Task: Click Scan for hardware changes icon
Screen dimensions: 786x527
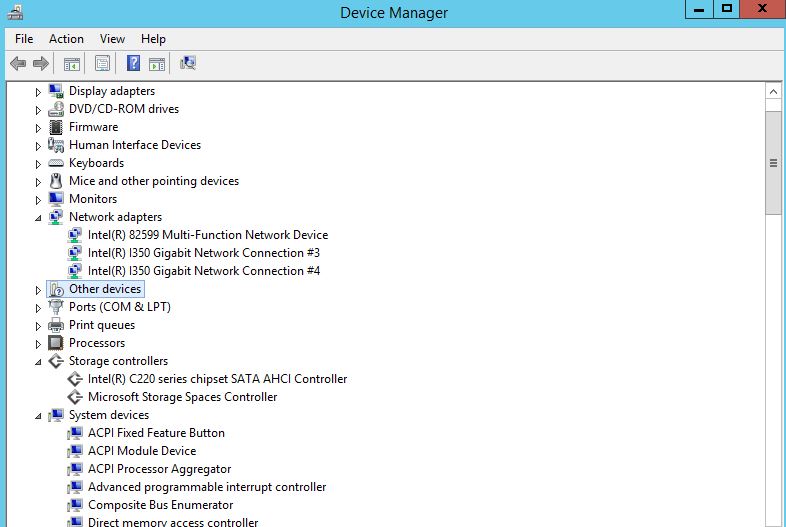Action: 188,63
